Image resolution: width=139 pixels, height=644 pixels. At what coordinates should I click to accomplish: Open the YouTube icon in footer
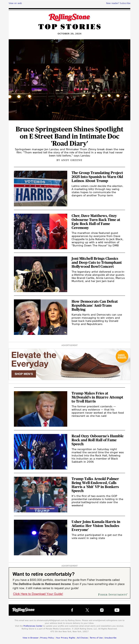coord(117,610)
